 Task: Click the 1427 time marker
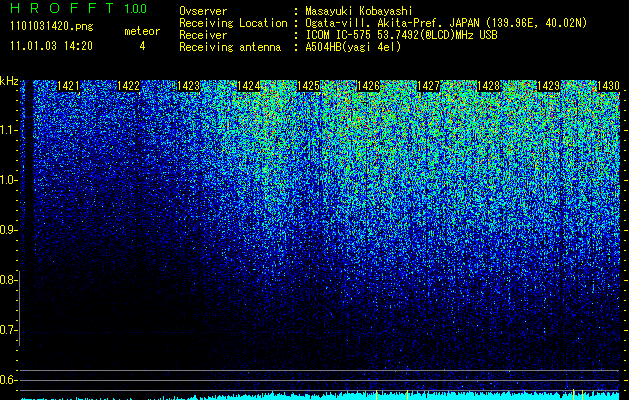pos(428,86)
